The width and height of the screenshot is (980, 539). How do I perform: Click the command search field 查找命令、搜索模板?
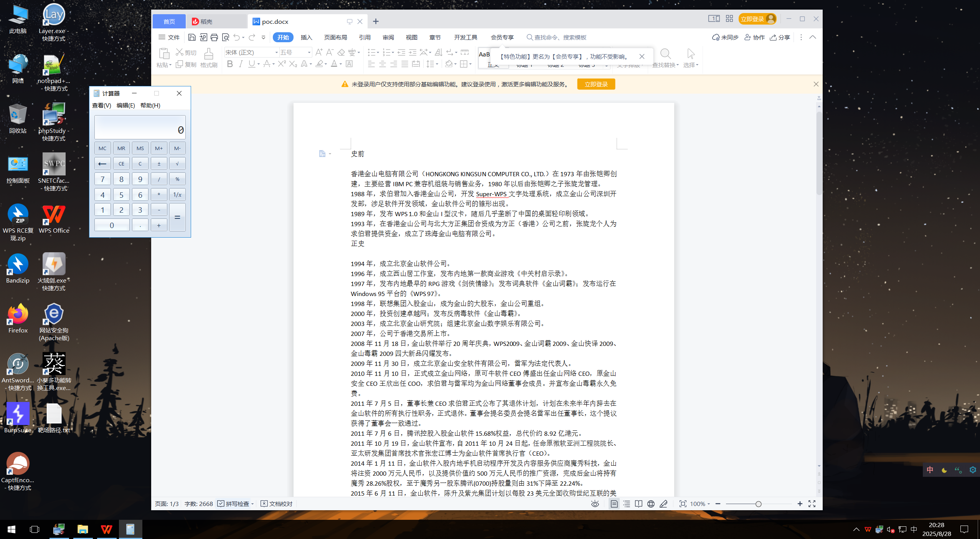pyautogui.click(x=560, y=37)
